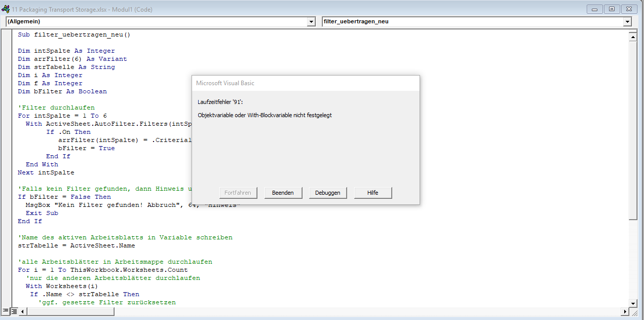Screen dimensions: 644x320
Task: Click the vertical scrollbar down arrow
Action: pyautogui.click(x=632, y=303)
